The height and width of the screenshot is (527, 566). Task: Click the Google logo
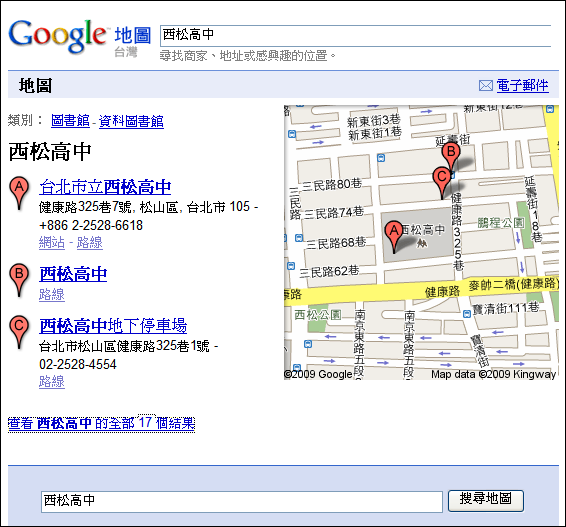coord(57,36)
